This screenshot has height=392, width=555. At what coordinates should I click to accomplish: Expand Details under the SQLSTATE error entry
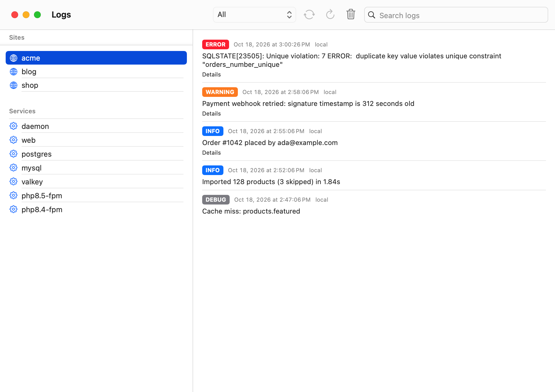coord(212,74)
